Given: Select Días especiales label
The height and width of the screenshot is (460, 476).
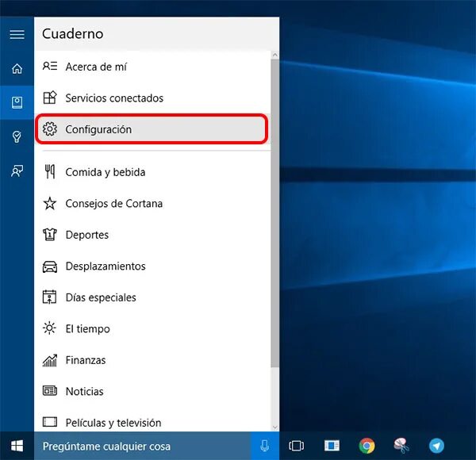Looking at the screenshot, I should click(x=101, y=297).
